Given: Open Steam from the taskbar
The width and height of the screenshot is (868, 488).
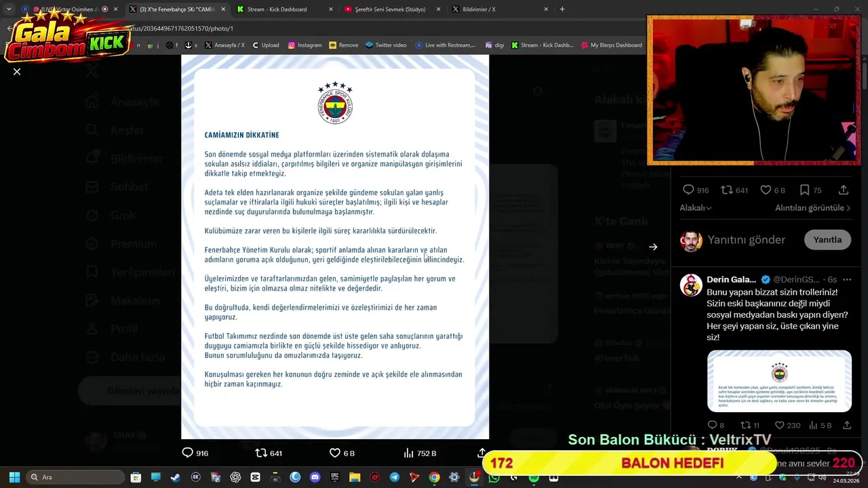Looking at the screenshot, I should click(176, 477).
